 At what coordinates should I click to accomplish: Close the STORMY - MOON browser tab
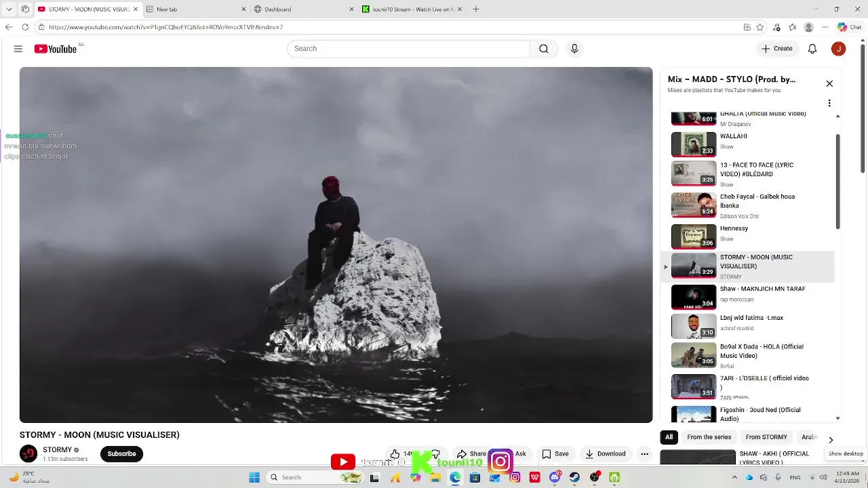pyautogui.click(x=136, y=9)
